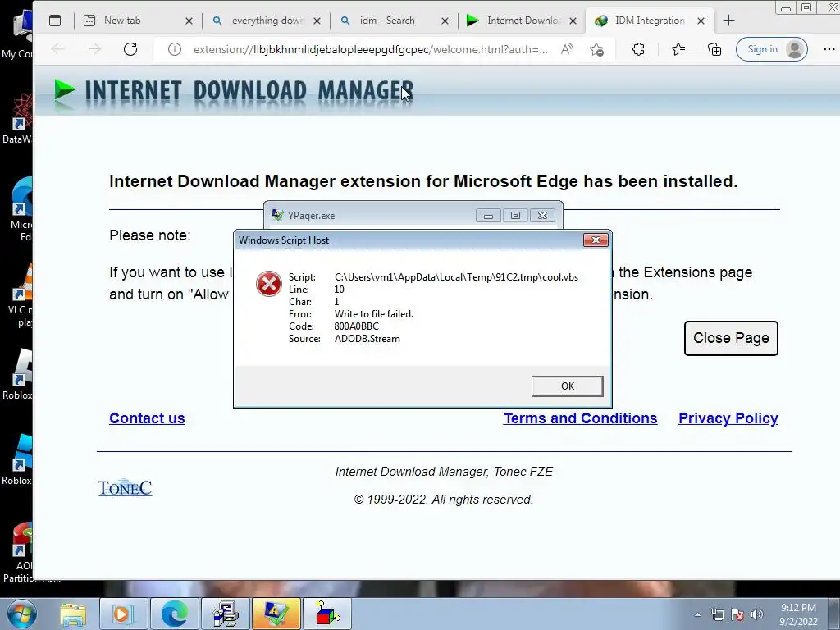Click the Tonec logo
Viewport: 840px width, 630px height.
125,487
